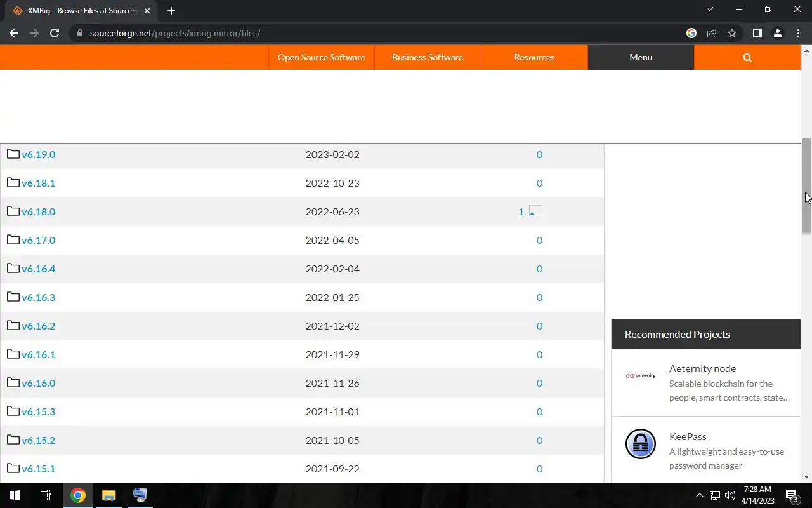Open the v6.15.3 folder link
812x508 pixels.
pyautogui.click(x=38, y=411)
